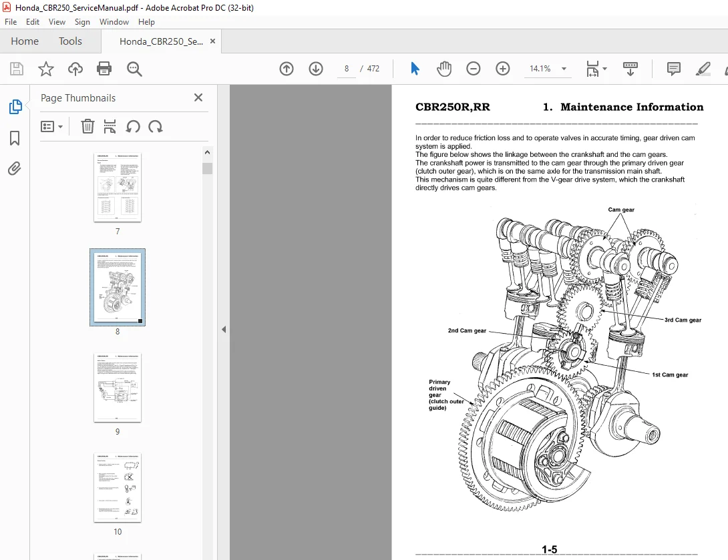Image resolution: width=728 pixels, height=560 pixels.
Task: Click the 'Primary driven gear' label
Action: [x=446, y=395]
